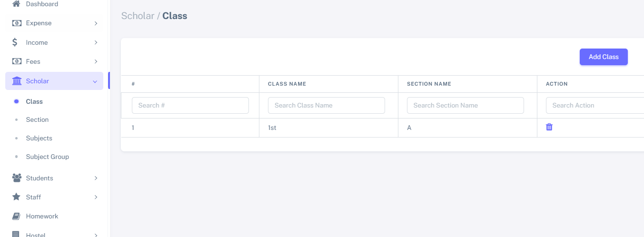Click the Fees money bill icon
Image resolution: width=644 pixels, height=237 pixels.
[17, 61]
